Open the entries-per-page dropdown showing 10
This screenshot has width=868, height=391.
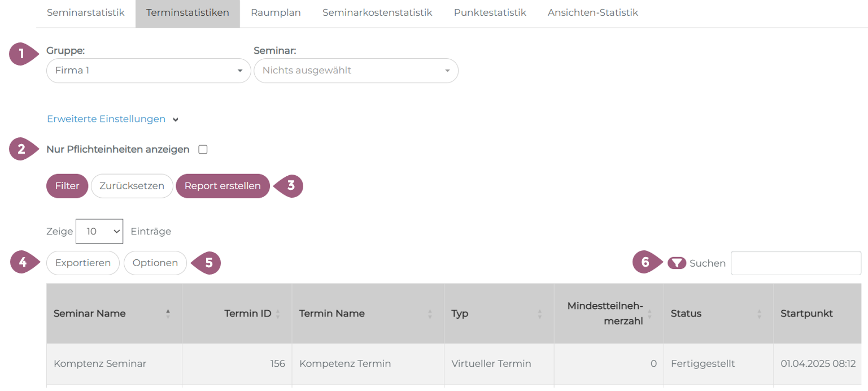pyautogui.click(x=99, y=231)
